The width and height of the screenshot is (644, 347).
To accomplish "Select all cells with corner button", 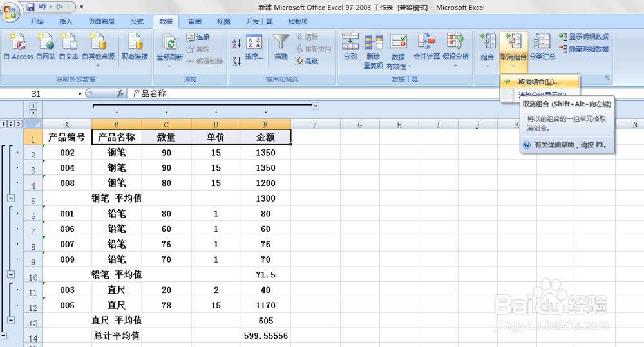I will 33,124.
